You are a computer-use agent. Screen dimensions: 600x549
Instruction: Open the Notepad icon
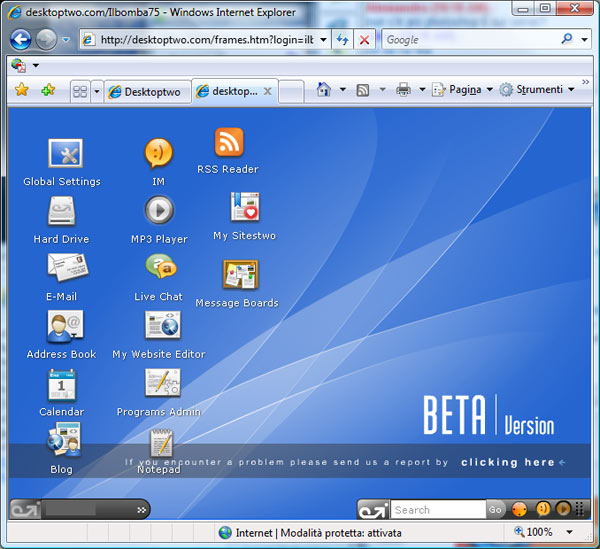161,443
